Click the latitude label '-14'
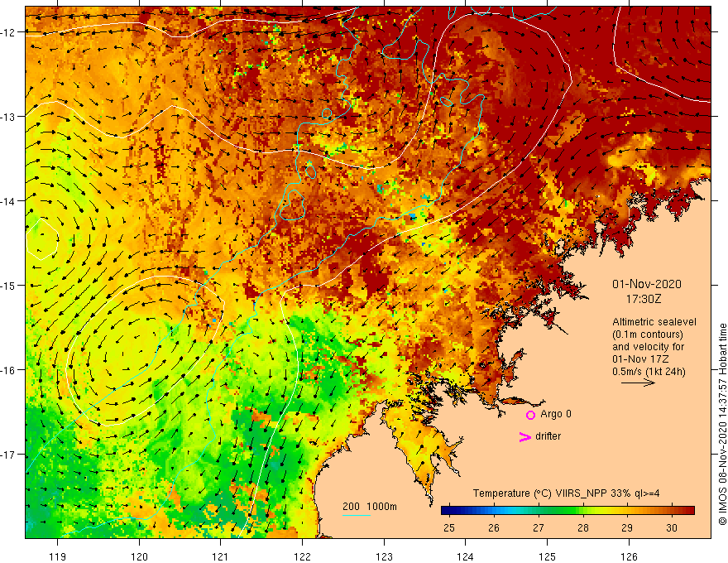728x563 pixels. pos(8,201)
